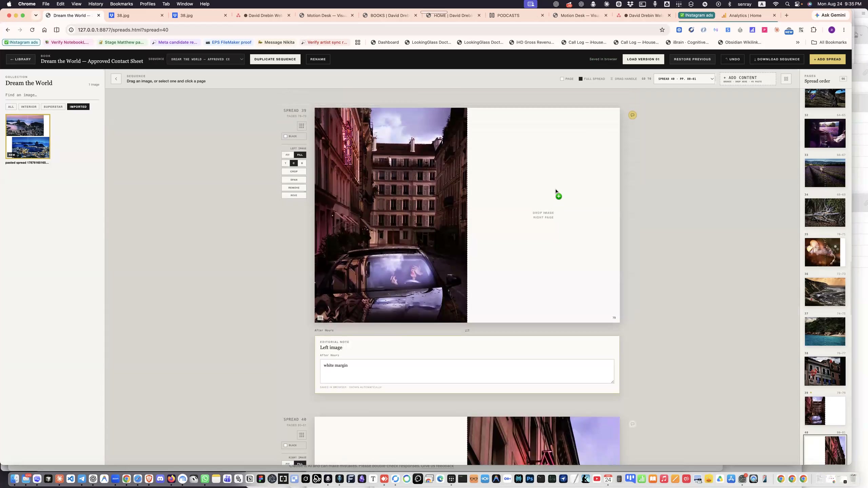Screen dimensions: 868x488
Task: Open the Go To spread 40 dropdown
Action: pyautogui.click(x=684, y=79)
